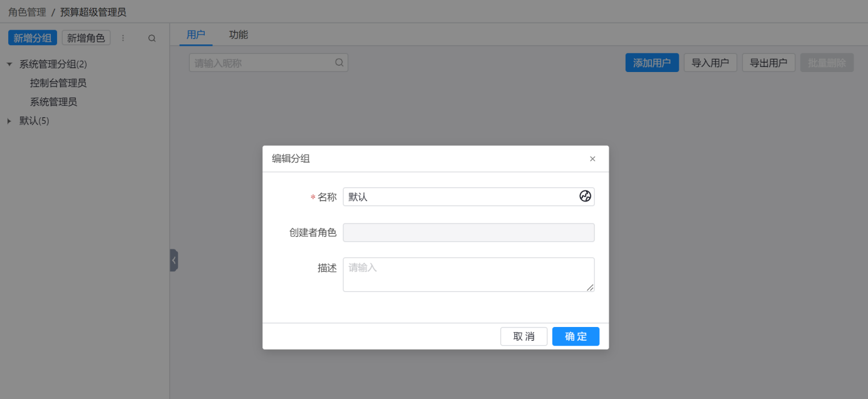Cancel the dialog with 取消
The height and width of the screenshot is (399, 868).
point(524,336)
